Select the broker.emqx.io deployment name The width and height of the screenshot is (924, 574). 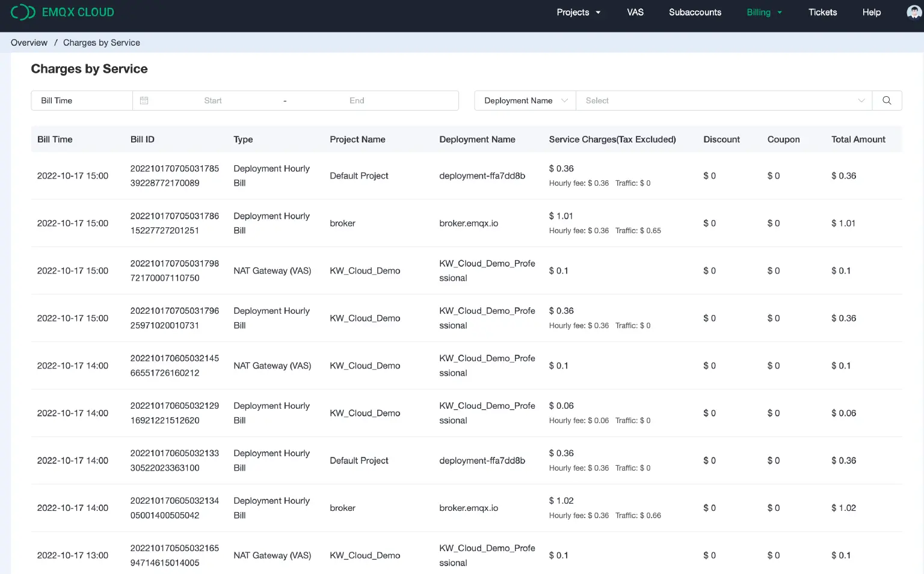pos(468,223)
